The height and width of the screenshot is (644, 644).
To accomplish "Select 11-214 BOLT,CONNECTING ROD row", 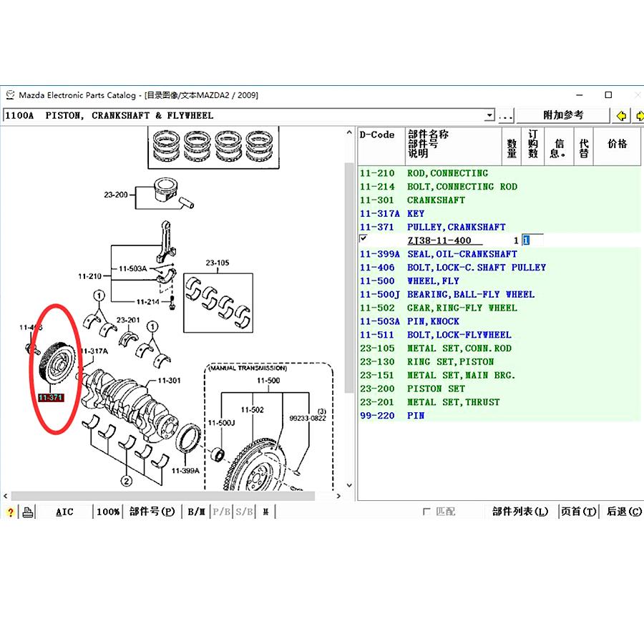I will (499, 187).
